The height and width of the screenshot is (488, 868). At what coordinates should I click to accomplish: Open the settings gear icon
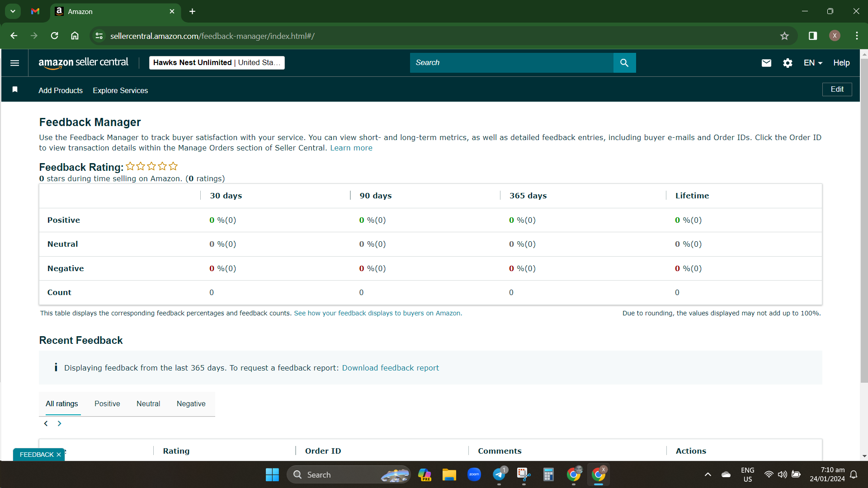point(788,63)
